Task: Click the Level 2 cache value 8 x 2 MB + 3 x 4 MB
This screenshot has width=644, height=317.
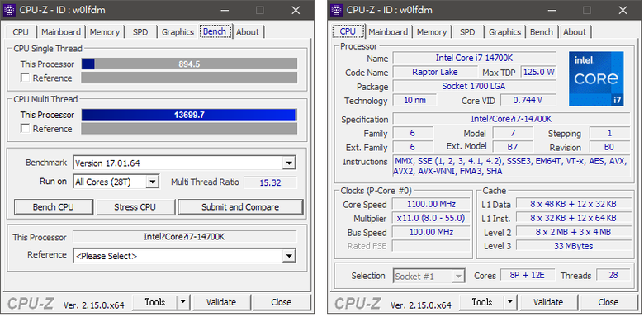Action: pyautogui.click(x=573, y=232)
